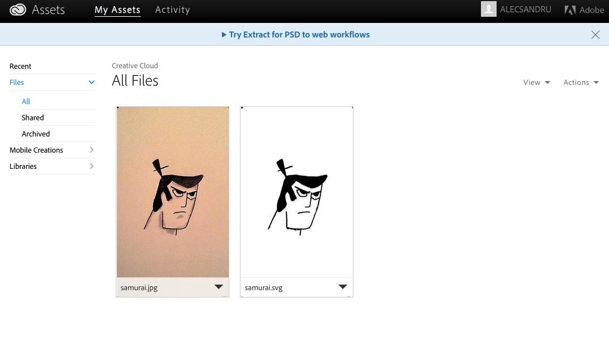Click the Assets title text
The image size is (609, 364).
coord(48,10)
